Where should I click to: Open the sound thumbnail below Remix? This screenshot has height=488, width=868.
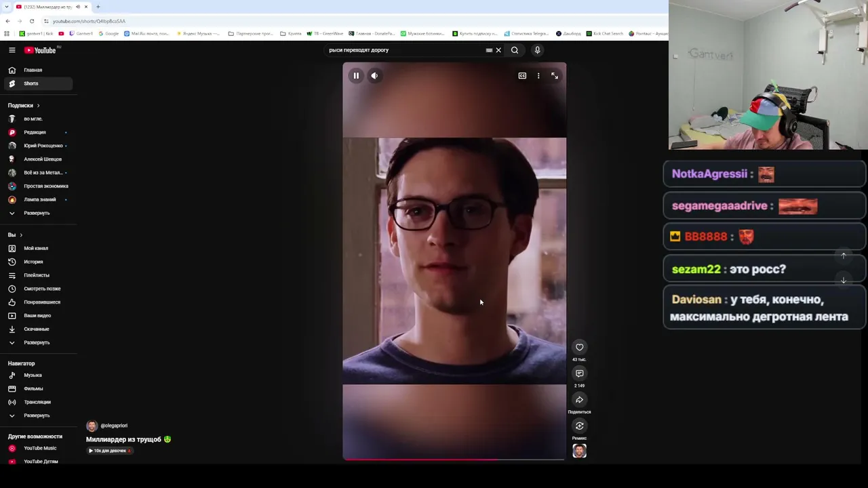click(x=579, y=451)
